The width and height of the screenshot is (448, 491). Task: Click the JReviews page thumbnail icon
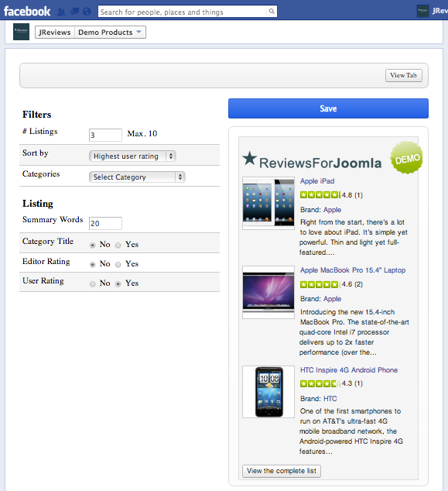(21, 32)
